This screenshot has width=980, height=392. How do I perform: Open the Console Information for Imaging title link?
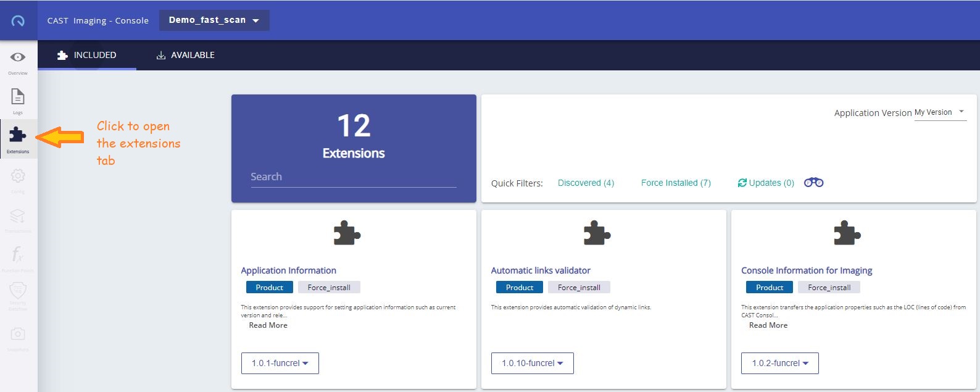[x=807, y=270]
